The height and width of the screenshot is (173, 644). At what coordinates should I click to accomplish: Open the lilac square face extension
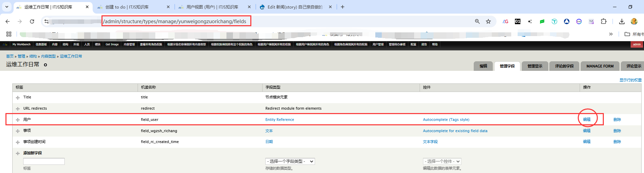pyautogui.click(x=591, y=21)
